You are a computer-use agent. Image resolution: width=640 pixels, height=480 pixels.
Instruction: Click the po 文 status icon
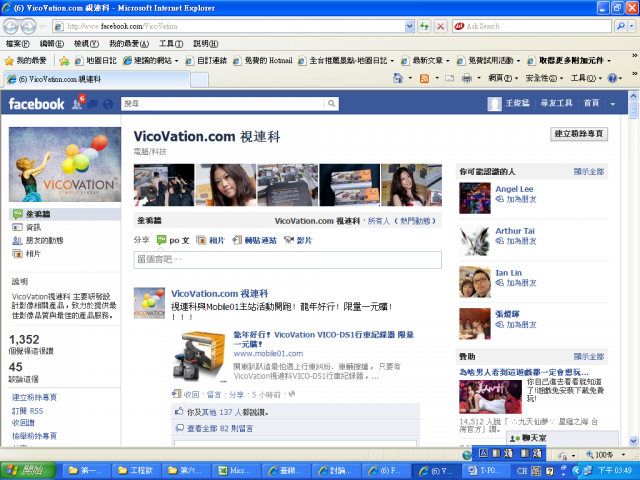[x=162, y=240]
